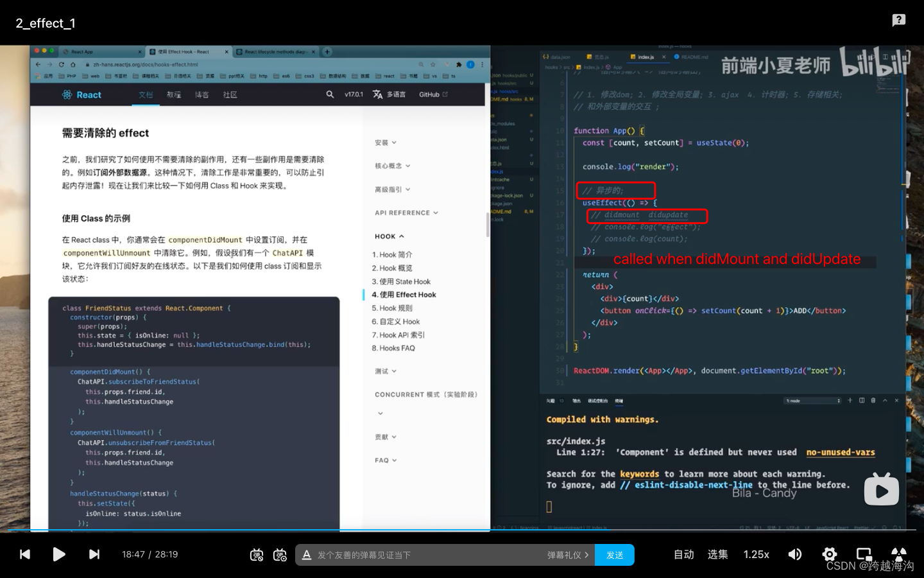Open danmaku display settings icon

click(280, 555)
